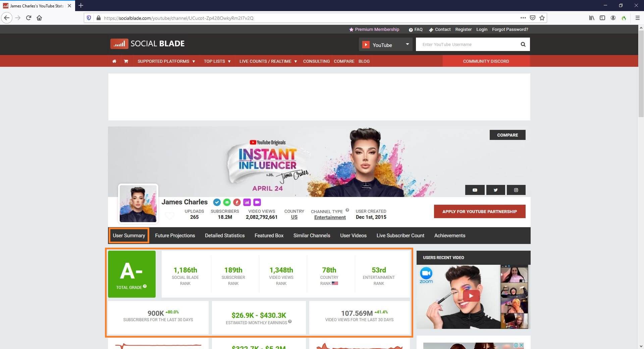Open the channel's Instagram link icon
Screen dimensions: 644x349
click(x=516, y=190)
